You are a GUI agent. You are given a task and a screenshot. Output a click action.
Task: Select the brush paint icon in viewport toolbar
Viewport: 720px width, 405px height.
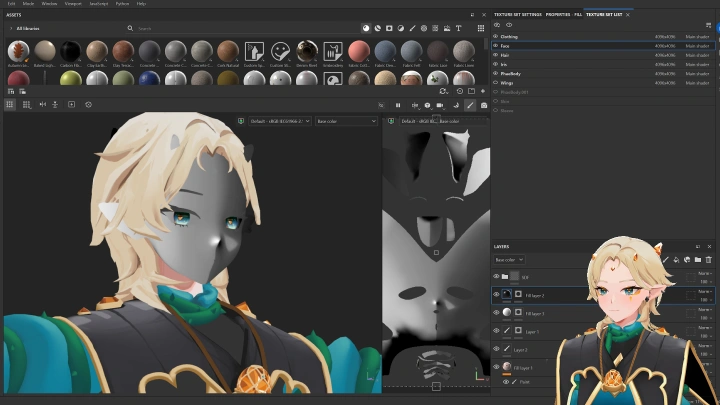470,105
